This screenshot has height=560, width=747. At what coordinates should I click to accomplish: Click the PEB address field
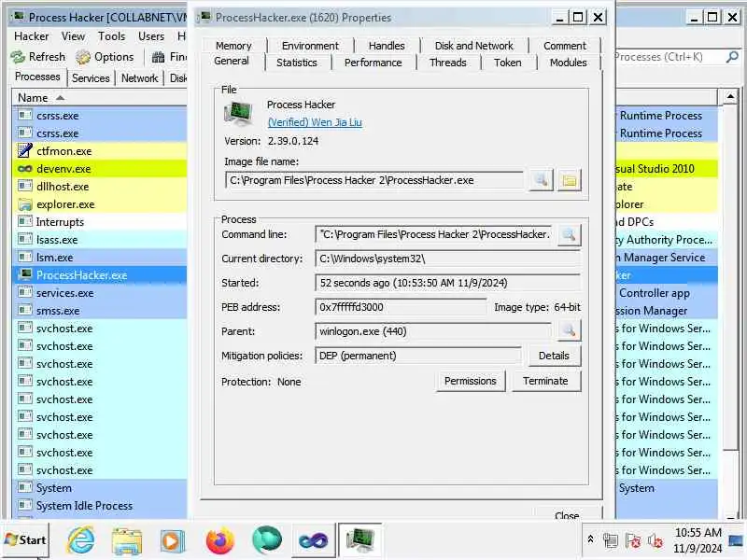click(401, 307)
